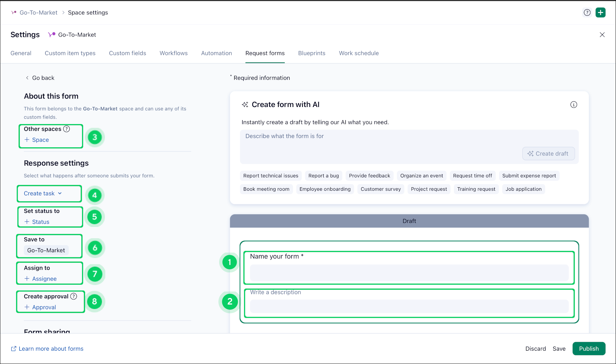This screenshot has height=364, width=616.
Task: Add an assignee under Assign to
Action: coord(40,279)
